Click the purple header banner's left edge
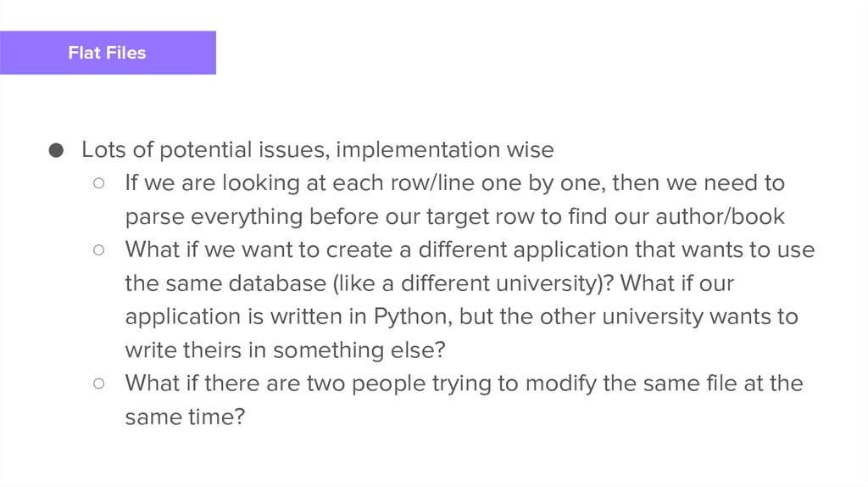Screen dimensions: 868x487 (x=5, y=53)
